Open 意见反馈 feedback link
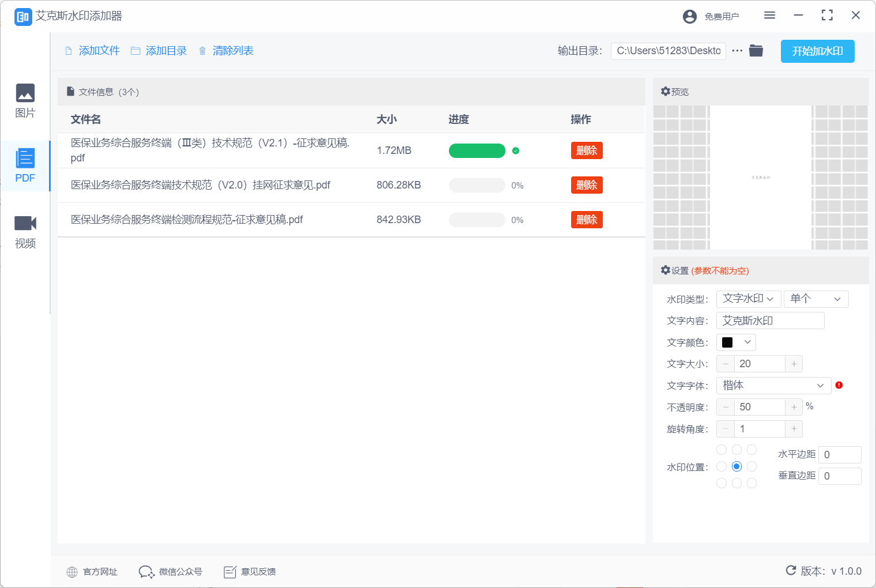876x588 pixels. [x=250, y=572]
